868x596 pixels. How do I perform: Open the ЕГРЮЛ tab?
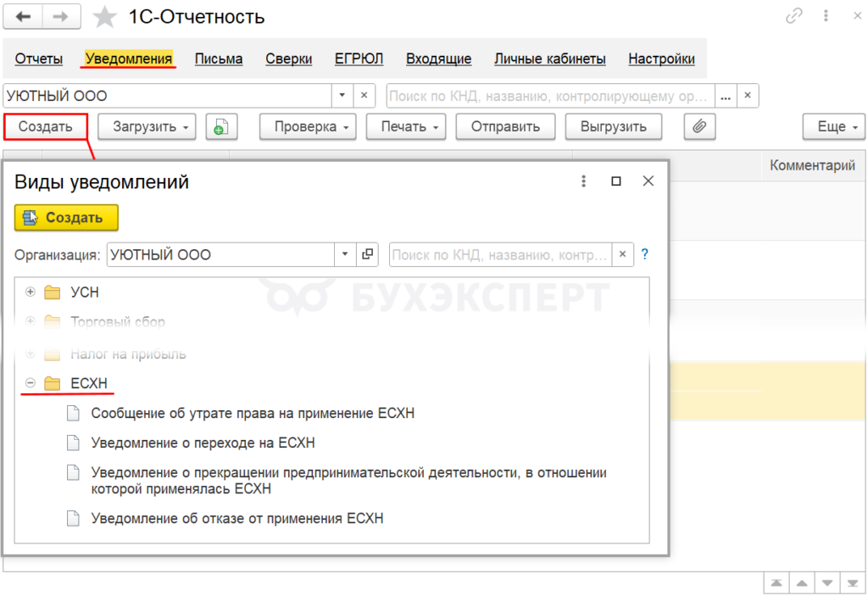(359, 58)
